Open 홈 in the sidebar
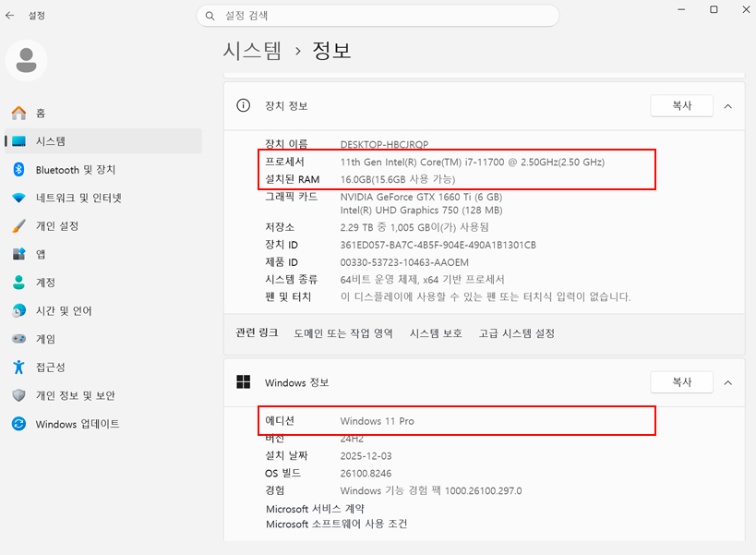 click(x=102, y=113)
